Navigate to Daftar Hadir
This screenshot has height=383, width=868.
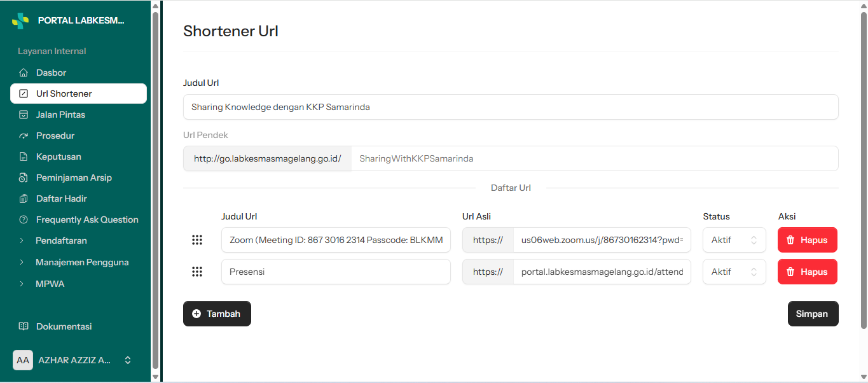tap(78, 198)
